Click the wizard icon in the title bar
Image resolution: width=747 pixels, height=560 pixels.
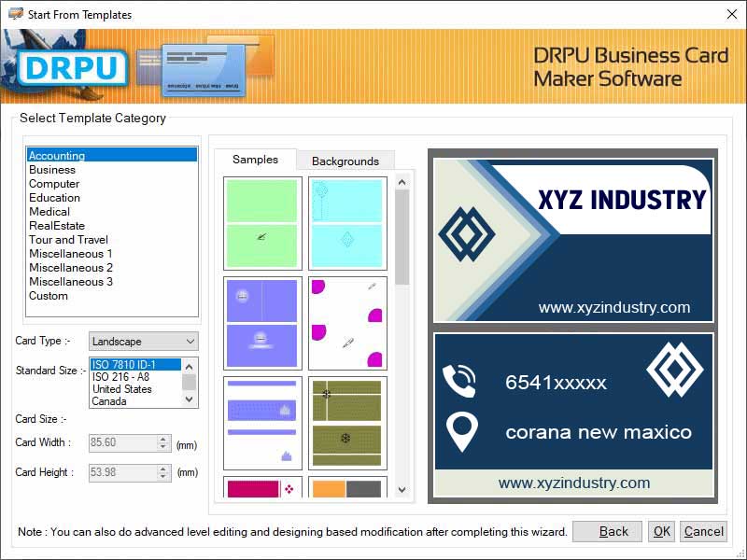pyautogui.click(x=14, y=14)
